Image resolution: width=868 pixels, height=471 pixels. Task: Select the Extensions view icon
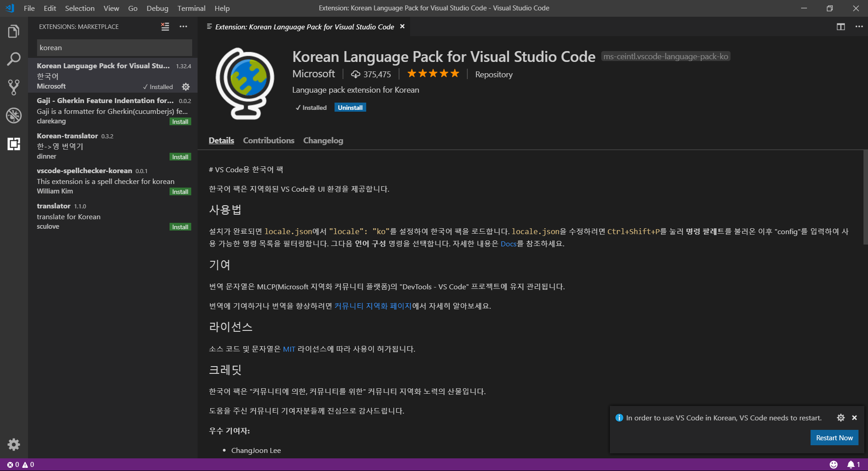point(14,144)
